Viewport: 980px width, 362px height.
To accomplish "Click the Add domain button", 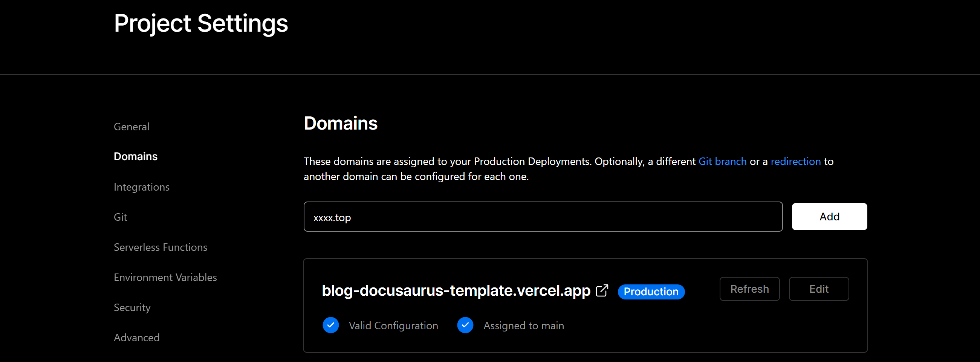I will (829, 216).
